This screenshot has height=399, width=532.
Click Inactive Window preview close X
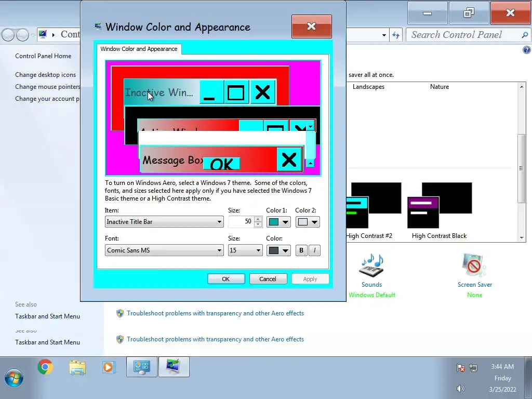point(262,92)
